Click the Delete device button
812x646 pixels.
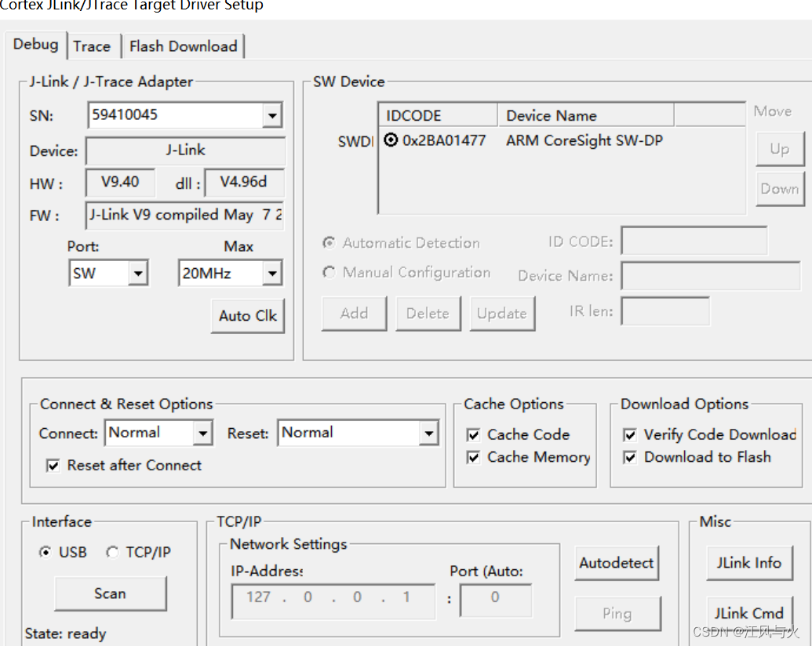pos(428,314)
